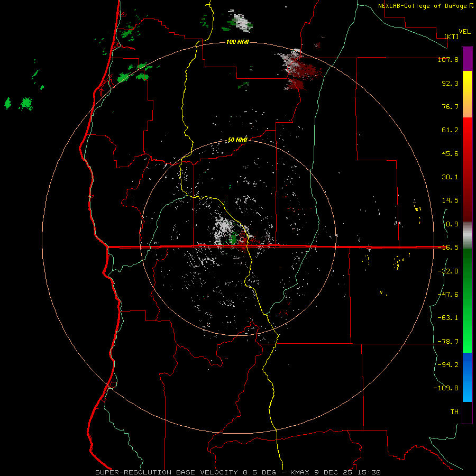Click the VEL product label
Viewport: 476px width, 476px height.
(465, 32)
